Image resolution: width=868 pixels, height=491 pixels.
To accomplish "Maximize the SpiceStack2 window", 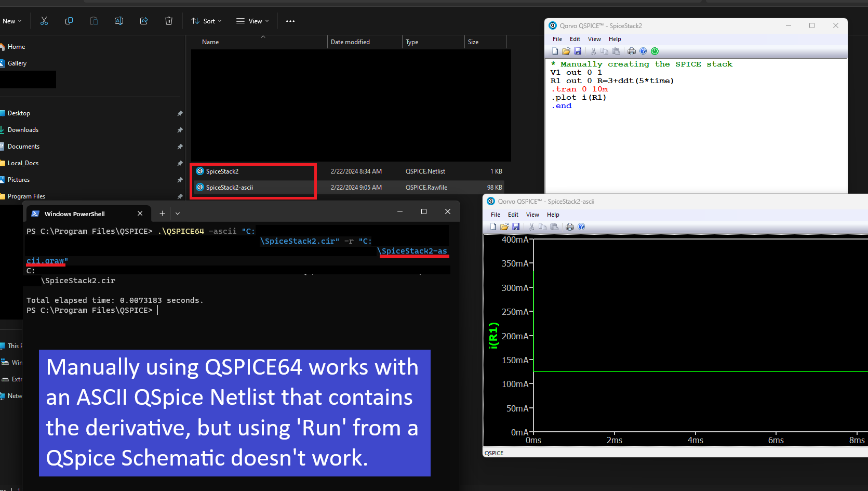I will 812,25.
